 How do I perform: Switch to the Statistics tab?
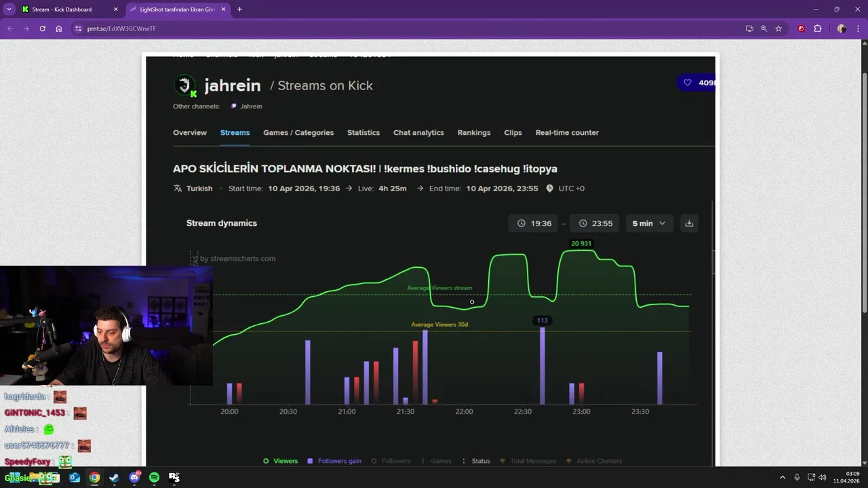tap(363, 133)
